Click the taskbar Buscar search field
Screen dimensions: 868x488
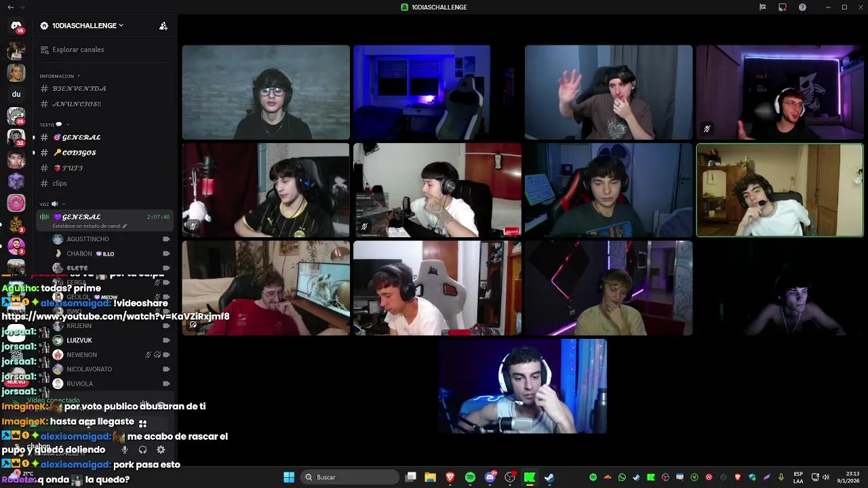tap(350, 477)
